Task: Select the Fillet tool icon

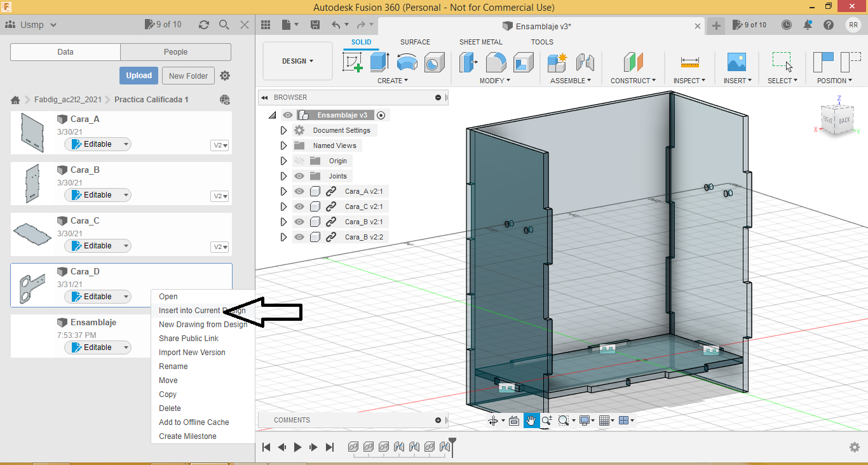Action: pos(496,62)
